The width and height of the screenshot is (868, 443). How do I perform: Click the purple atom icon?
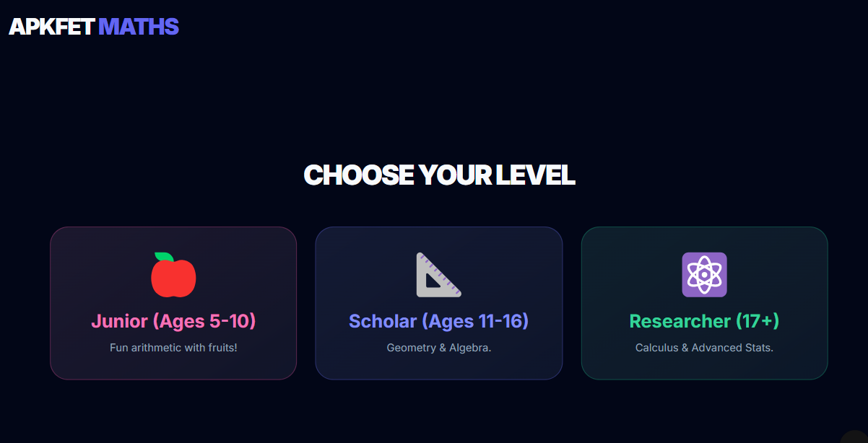(x=704, y=275)
